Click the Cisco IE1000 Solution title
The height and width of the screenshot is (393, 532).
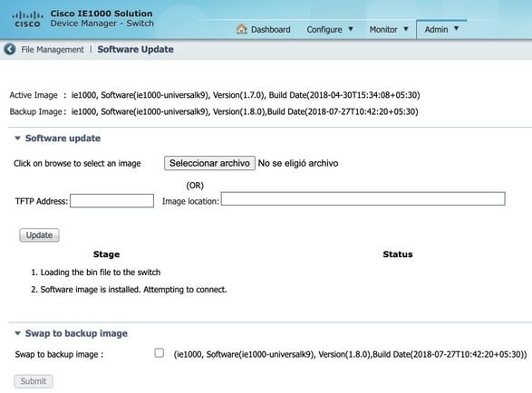(102, 14)
